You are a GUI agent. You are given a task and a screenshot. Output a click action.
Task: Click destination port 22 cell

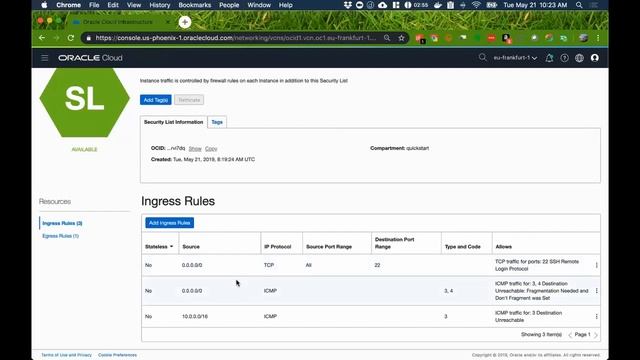(377, 265)
